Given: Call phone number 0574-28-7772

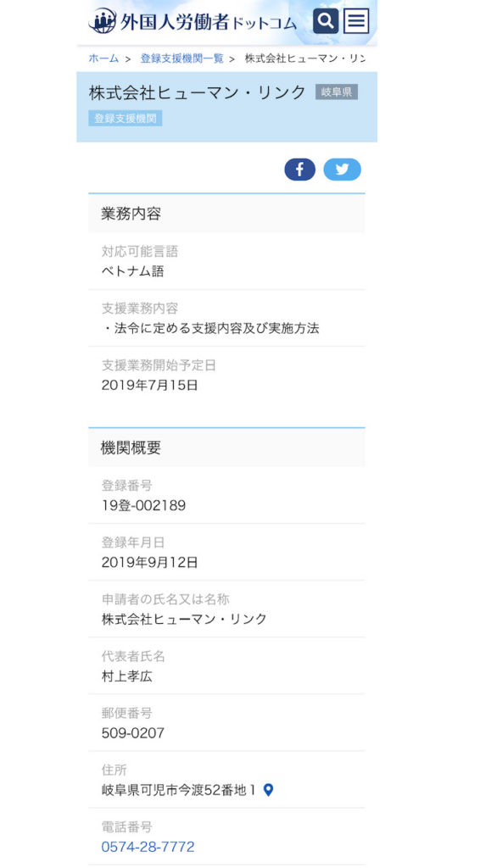Looking at the screenshot, I should [148, 847].
